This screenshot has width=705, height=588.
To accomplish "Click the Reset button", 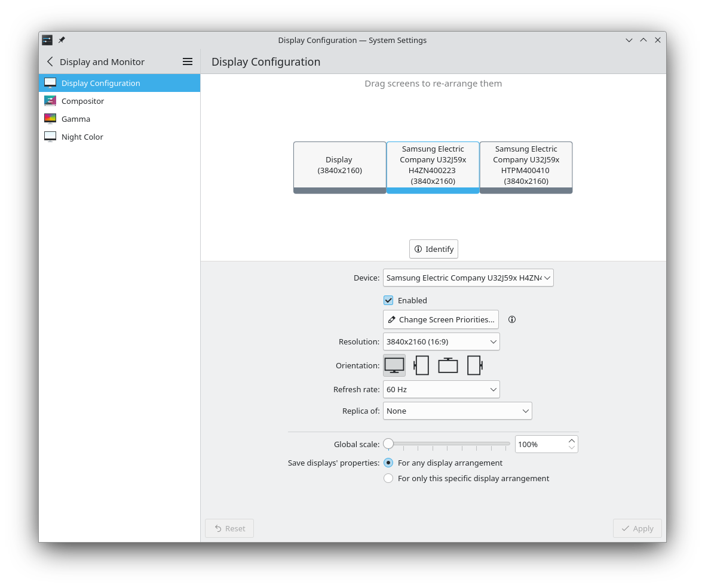I will click(229, 528).
